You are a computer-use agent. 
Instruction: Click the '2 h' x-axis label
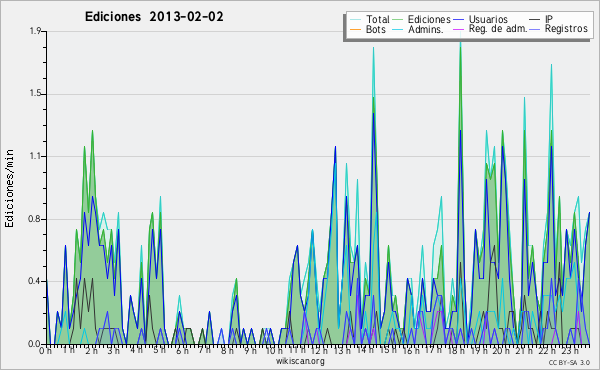click(91, 350)
